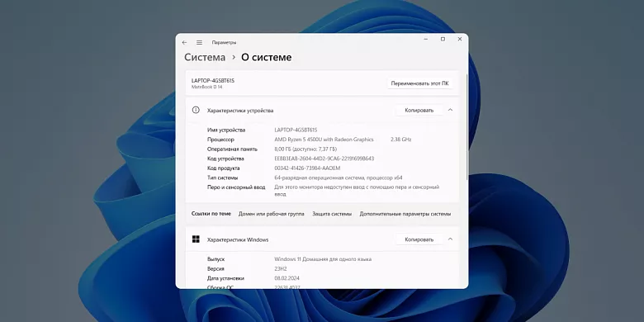Click the Характеристики Windows heading
644x322 pixels.
pos(238,239)
